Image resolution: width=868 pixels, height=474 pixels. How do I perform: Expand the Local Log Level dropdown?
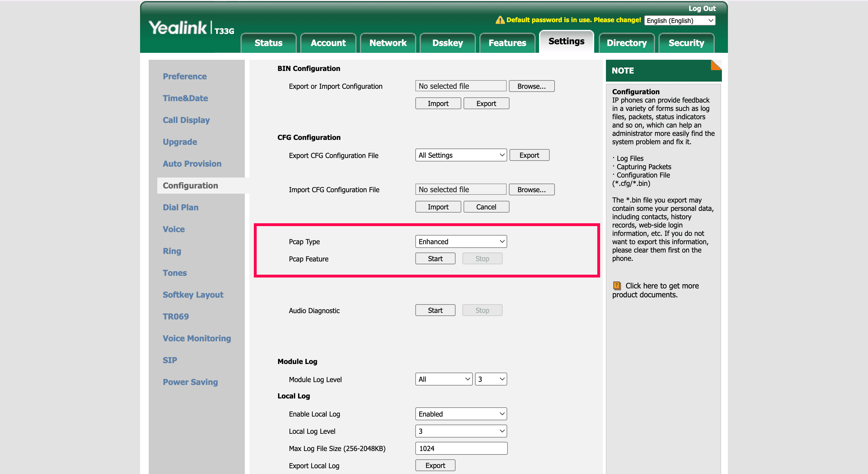[461, 431]
